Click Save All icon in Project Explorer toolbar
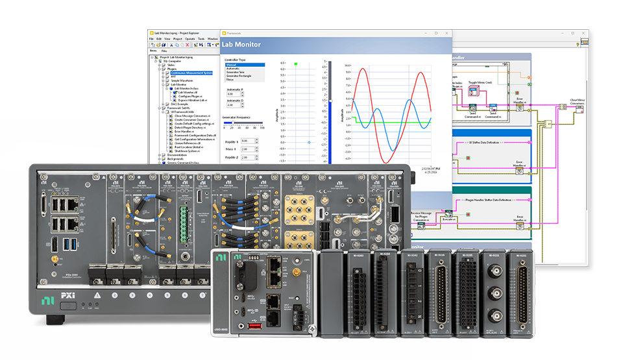 tap(164, 45)
